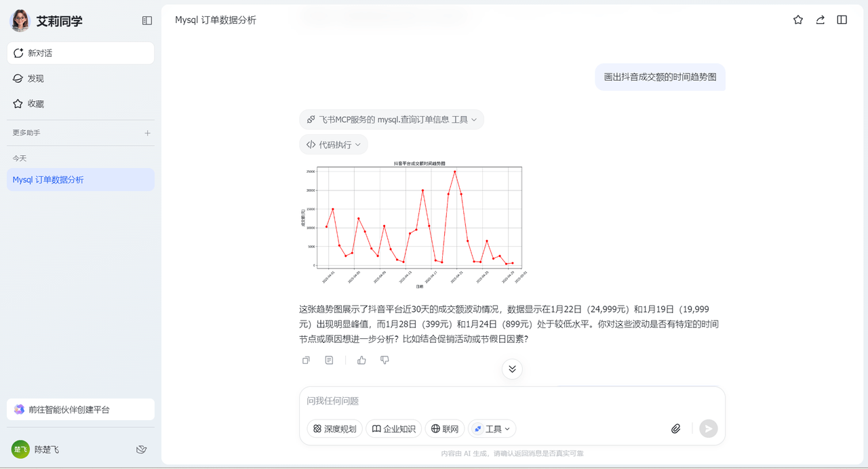Toggle 企业知识 mode
The width and height of the screenshot is (868, 469).
pyautogui.click(x=393, y=428)
